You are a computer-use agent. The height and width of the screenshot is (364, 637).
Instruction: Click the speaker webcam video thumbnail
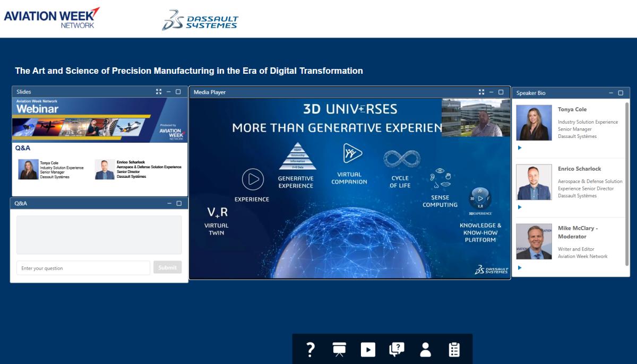(476, 118)
